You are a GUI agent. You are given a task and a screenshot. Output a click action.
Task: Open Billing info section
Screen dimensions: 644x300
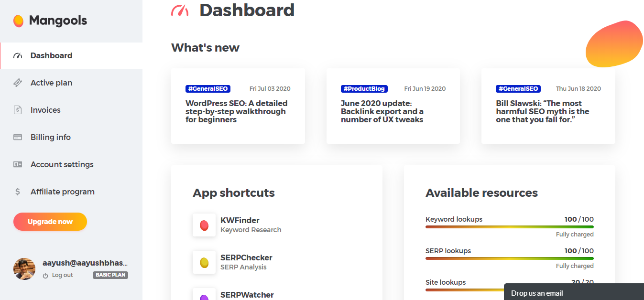pos(71,137)
